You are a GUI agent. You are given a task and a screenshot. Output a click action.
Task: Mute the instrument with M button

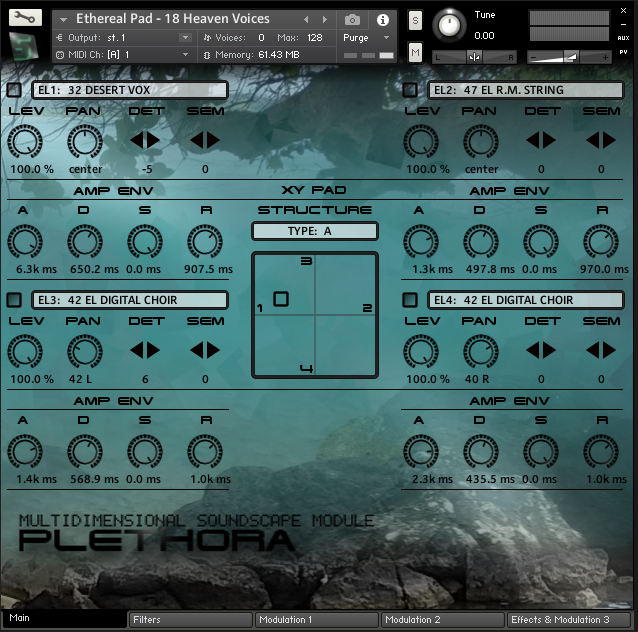(415, 52)
